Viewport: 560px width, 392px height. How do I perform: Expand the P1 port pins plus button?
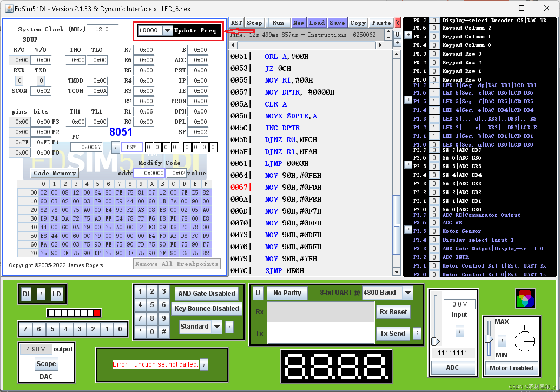(x=408, y=99)
